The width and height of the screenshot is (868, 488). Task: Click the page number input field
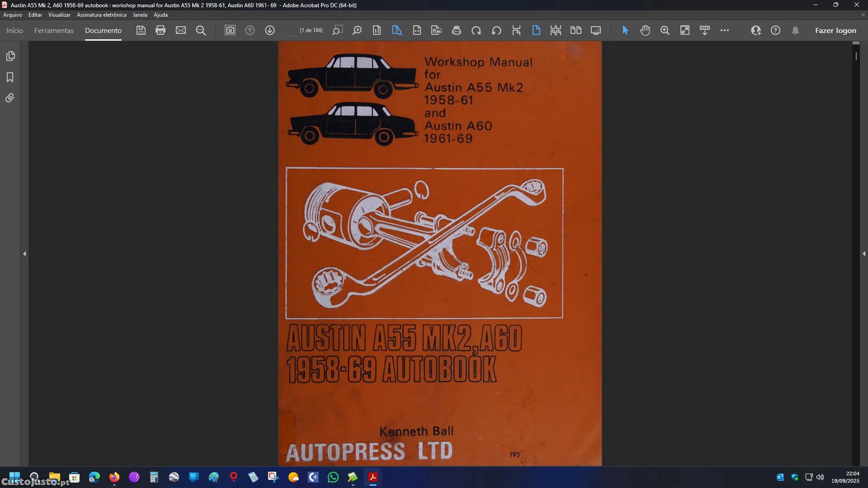click(x=291, y=31)
